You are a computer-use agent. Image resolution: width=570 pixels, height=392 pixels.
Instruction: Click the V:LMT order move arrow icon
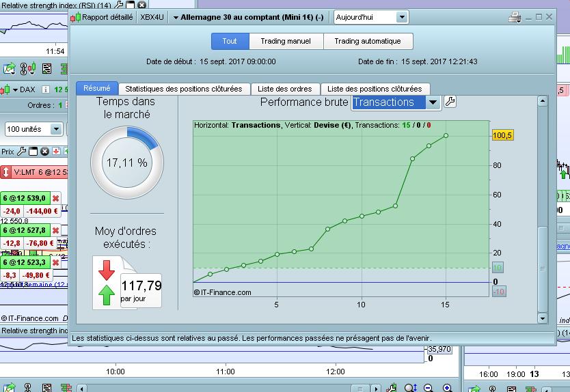point(5,172)
